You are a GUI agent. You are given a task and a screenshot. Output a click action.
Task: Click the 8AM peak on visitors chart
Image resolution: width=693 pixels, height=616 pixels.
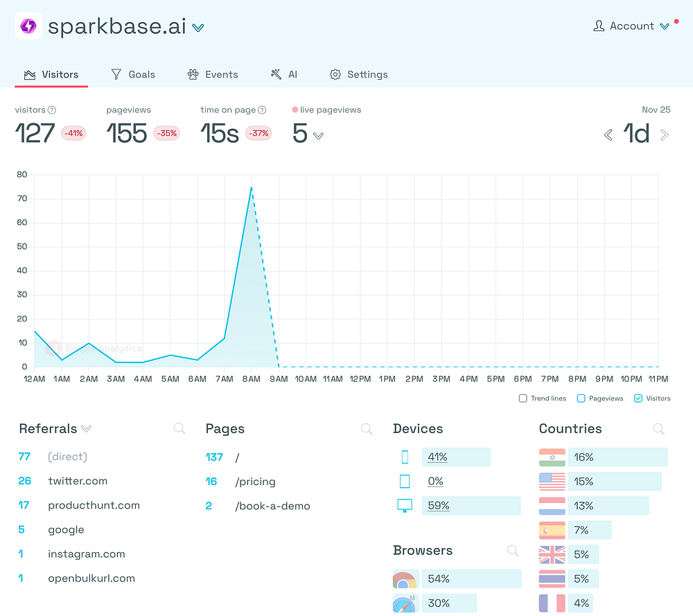click(x=252, y=188)
